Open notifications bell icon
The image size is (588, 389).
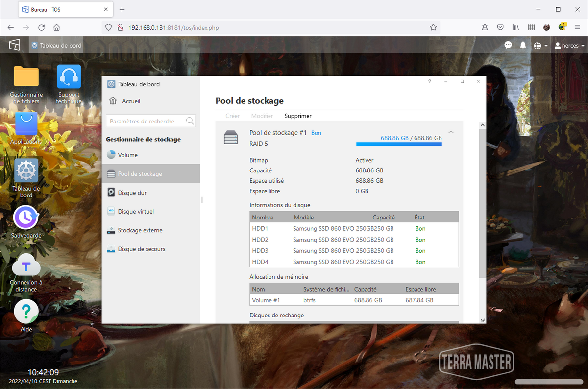[523, 45]
